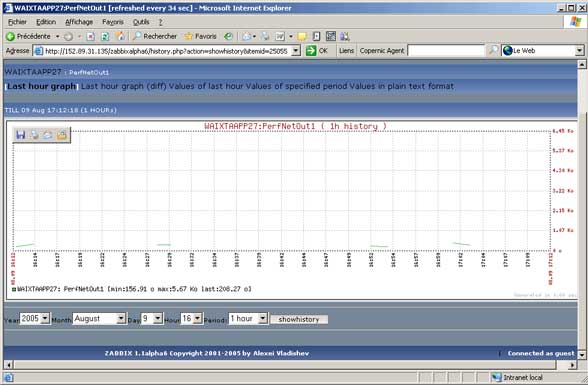The height and width of the screenshot is (385, 588).
Task: Click the horizontal scrollbar right arrow
Action: click(x=572, y=364)
